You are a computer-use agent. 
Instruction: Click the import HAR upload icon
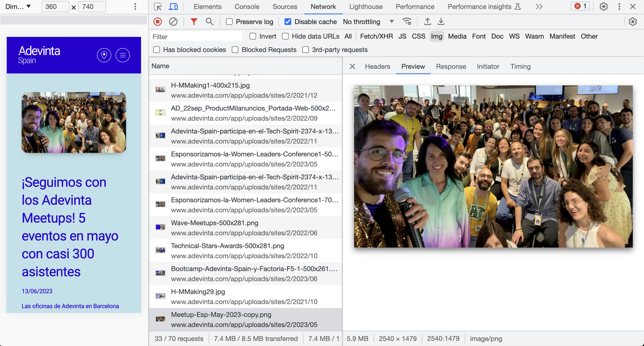coord(427,22)
